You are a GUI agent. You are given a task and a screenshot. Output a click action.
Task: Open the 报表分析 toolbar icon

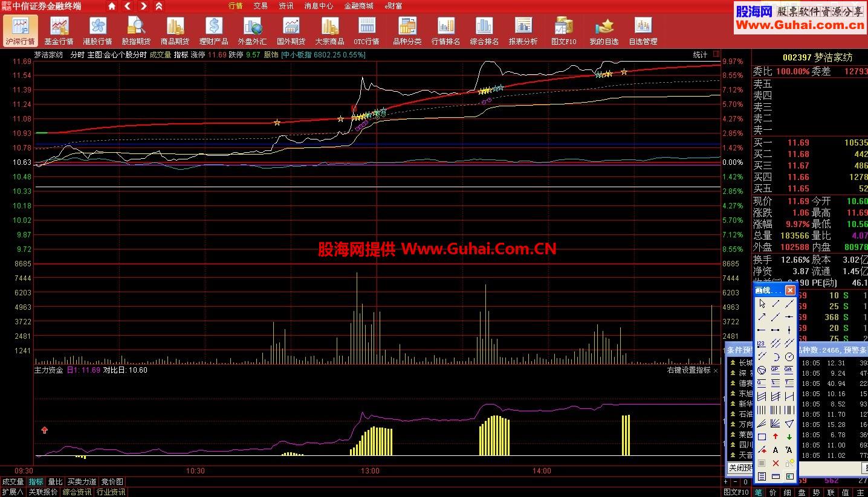(523, 30)
